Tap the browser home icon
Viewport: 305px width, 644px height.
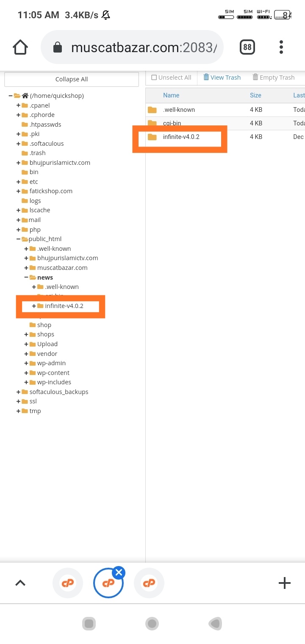20,47
